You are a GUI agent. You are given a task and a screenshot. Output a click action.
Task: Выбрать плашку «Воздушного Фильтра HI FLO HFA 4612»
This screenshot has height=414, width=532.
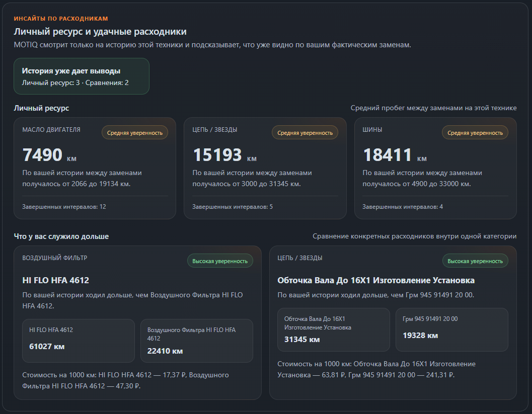coord(197,341)
